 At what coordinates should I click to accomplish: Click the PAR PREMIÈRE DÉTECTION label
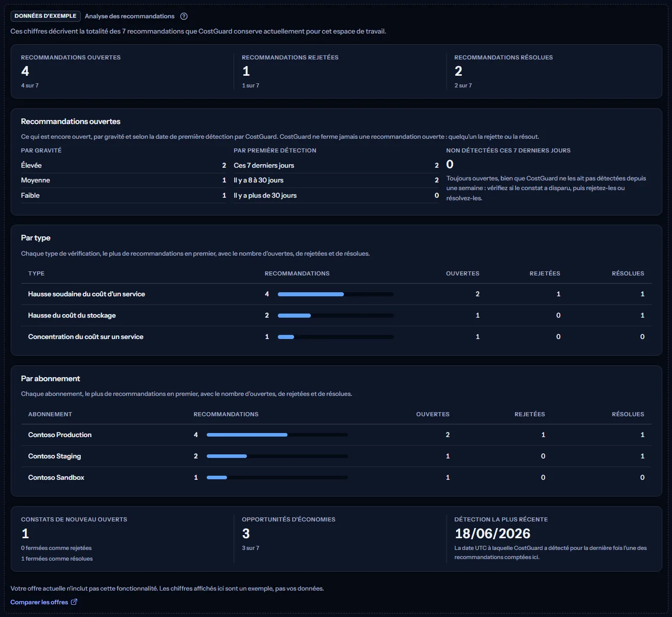[275, 150]
